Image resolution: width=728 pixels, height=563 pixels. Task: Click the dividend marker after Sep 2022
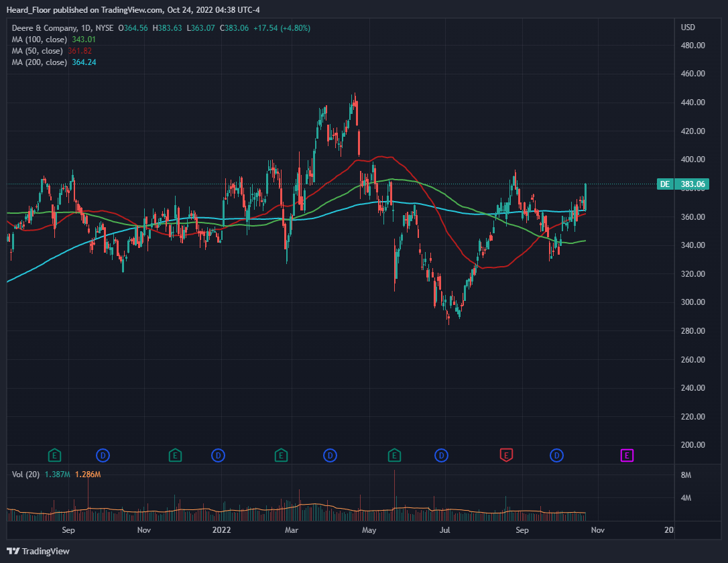click(556, 455)
